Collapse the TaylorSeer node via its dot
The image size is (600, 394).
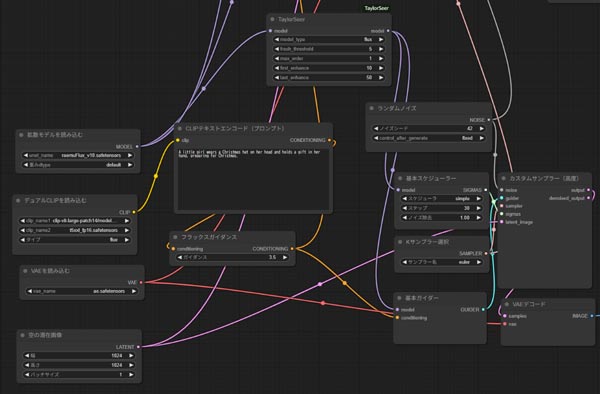click(x=272, y=19)
